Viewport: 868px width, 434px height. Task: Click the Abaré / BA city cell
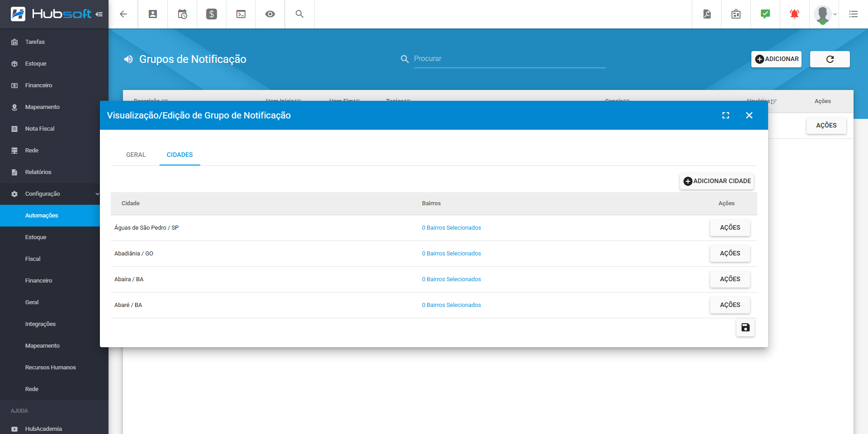click(x=128, y=305)
